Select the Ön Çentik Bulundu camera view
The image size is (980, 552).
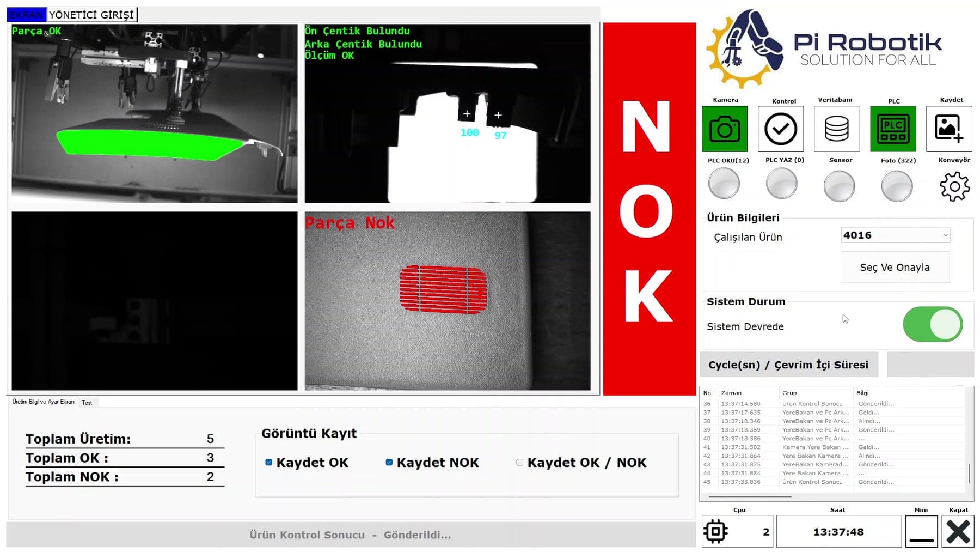(x=448, y=113)
